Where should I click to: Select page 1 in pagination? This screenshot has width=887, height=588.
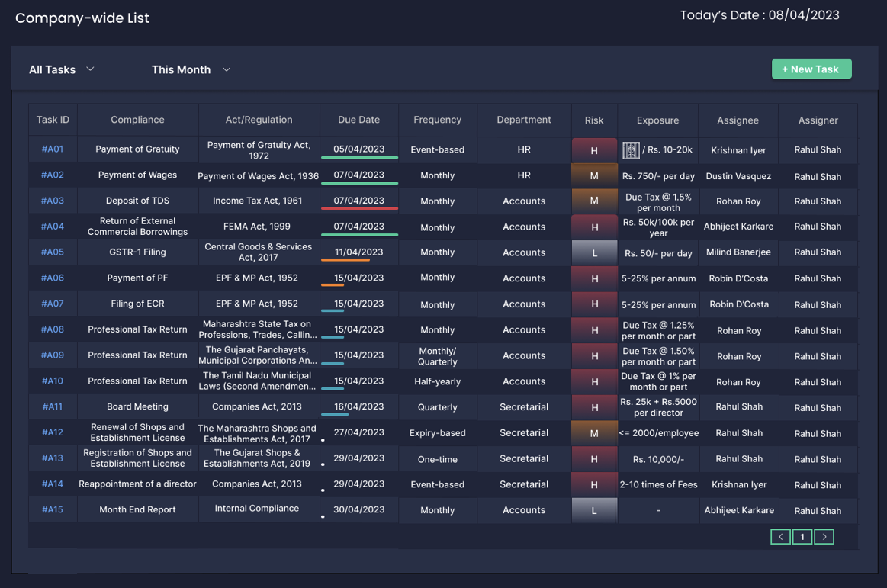[x=802, y=537]
